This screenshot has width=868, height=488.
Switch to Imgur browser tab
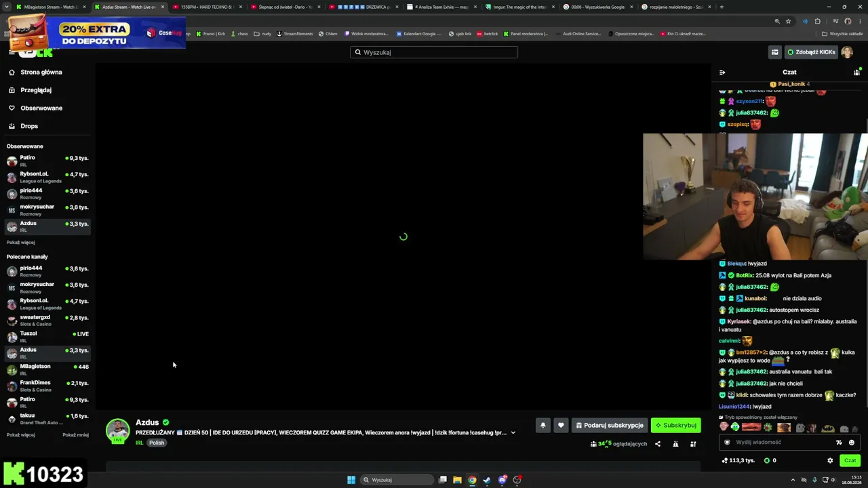point(519,7)
